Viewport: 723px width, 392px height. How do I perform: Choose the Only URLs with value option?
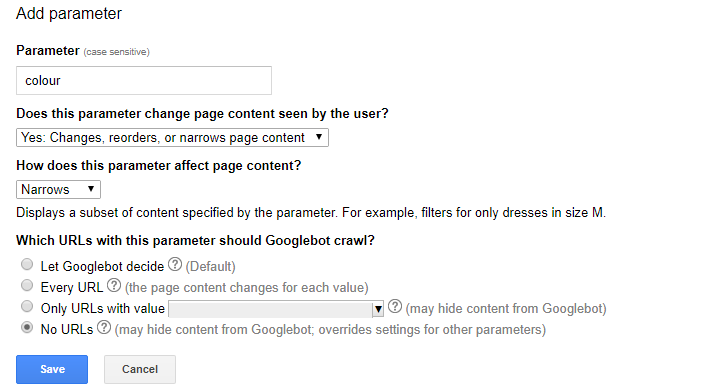point(27,306)
